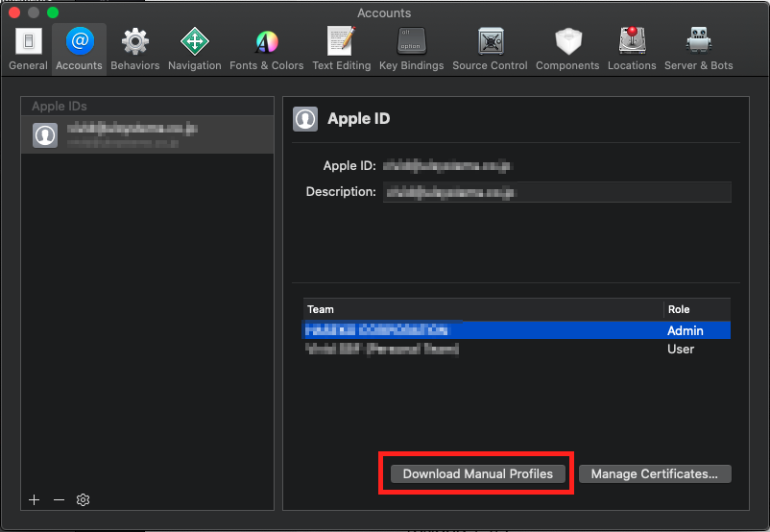
Task: Select the team row with Admin role
Action: pos(517,330)
